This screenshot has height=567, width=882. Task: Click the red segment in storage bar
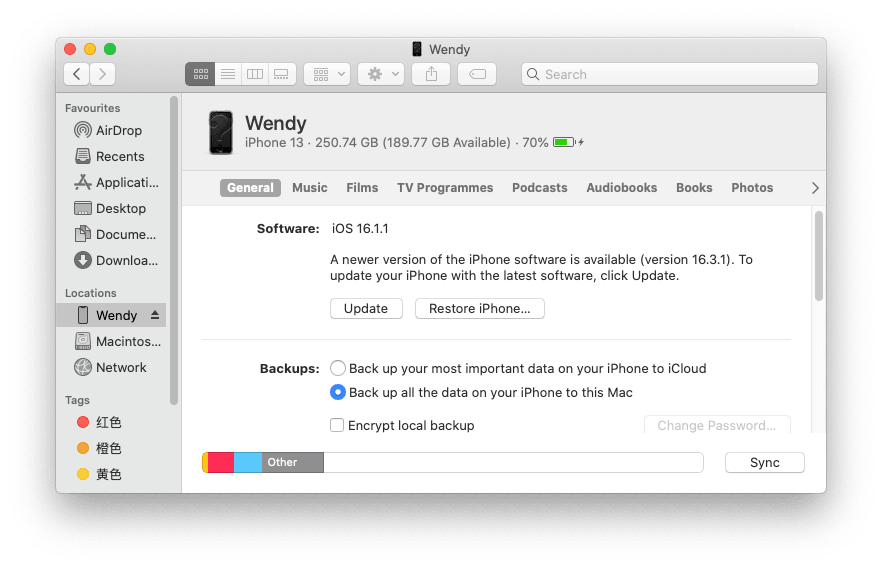220,462
